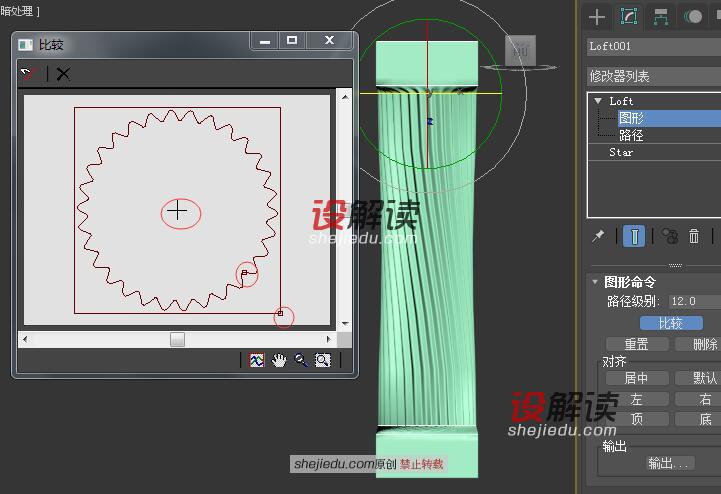Screen dimensions: 721x494
Task: Select the Zoom magnifier tool in Compare window
Action: [301, 361]
